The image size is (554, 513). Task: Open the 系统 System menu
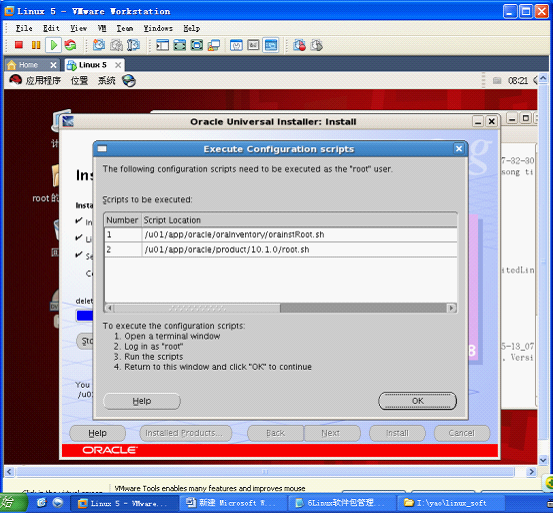tap(106, 81)
